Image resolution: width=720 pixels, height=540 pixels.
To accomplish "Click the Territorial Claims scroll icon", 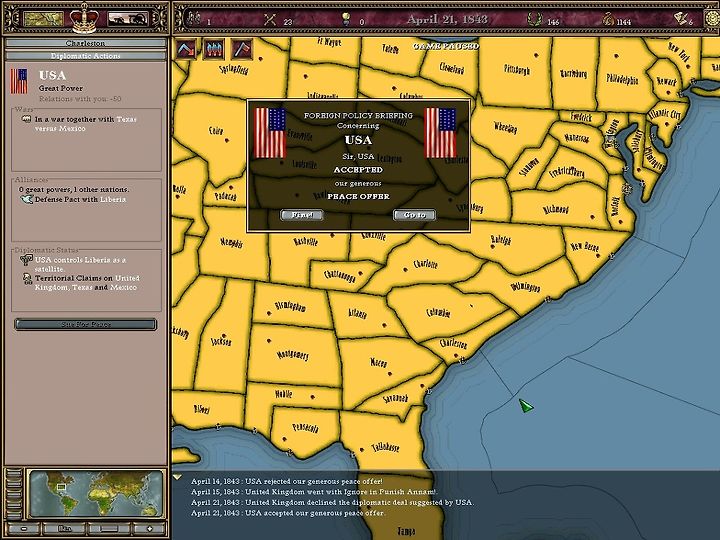I will [27, 279].
